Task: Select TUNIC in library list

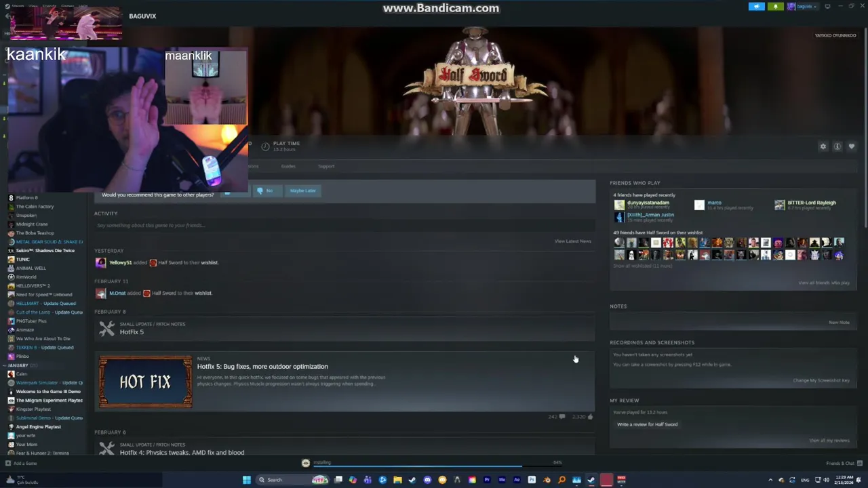Action: pos(22,260)
